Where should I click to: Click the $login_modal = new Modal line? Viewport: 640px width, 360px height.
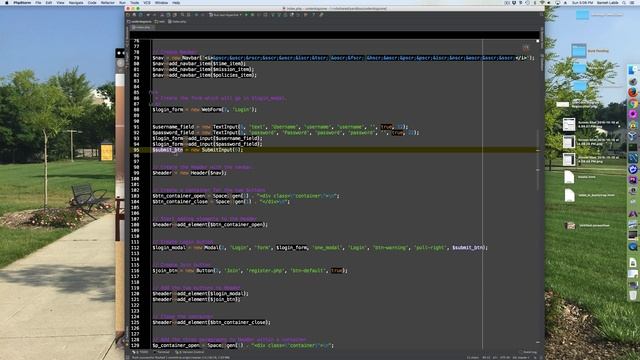tap(320, 248)
